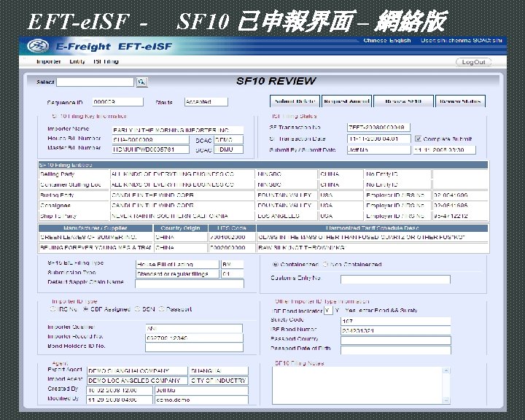
Task: Click the Review SF10 button
Action: 403,101
